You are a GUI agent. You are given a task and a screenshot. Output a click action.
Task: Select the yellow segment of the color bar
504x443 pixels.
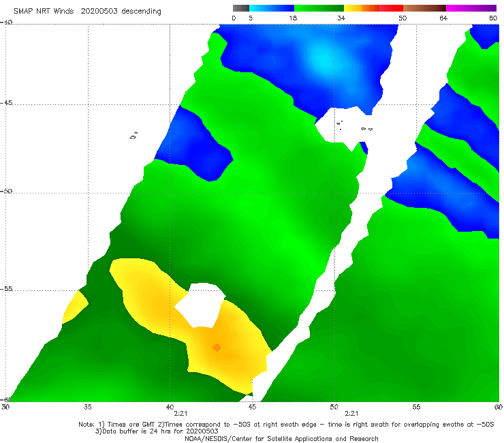353,8
